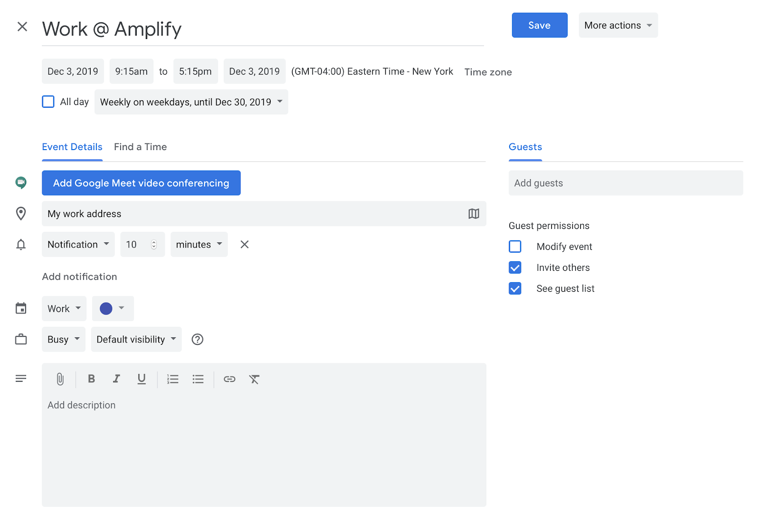Open the recurrence dropdown Weekly on weekdays
The width and height of the screenshot is (760, 532).
191,102
